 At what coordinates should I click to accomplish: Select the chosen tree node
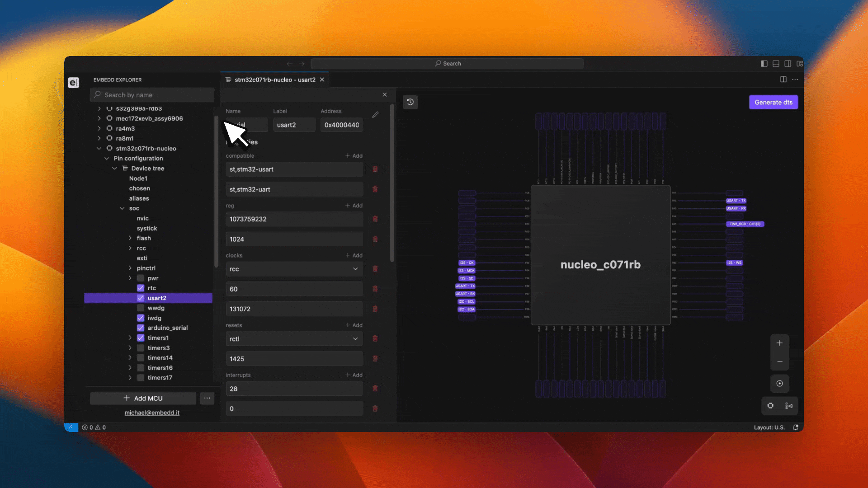tap(140, 188)
